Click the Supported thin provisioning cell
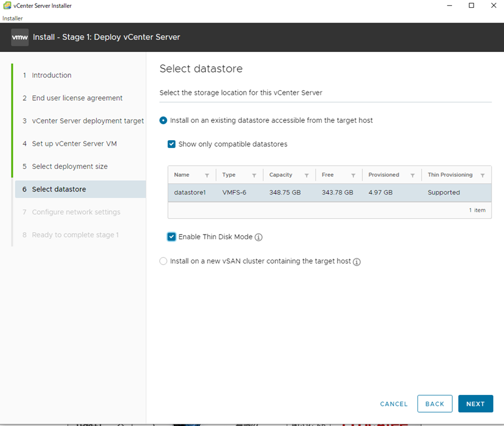 point(444,193)
